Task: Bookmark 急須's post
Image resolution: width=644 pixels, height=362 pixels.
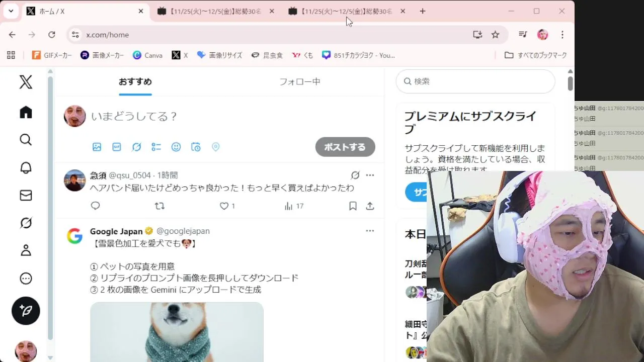Action: [x=353, y=206]
